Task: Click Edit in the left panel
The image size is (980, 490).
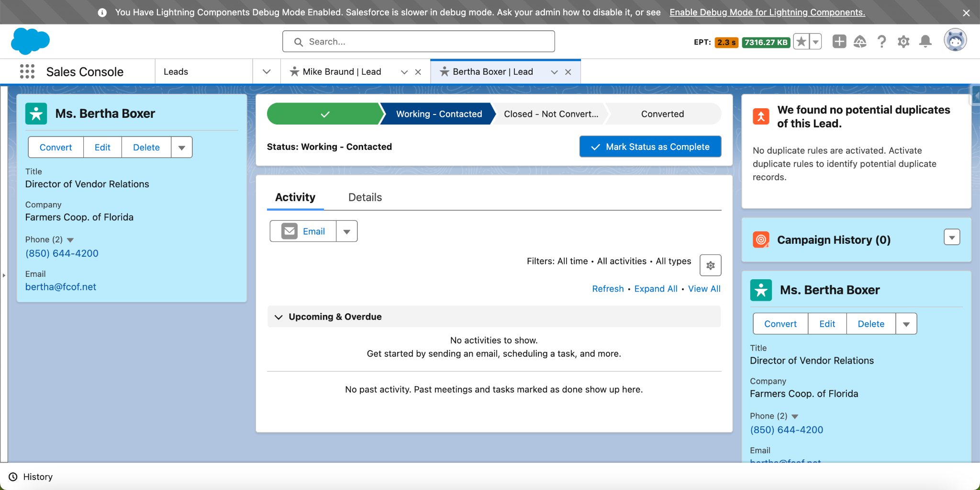Action: 102,147
